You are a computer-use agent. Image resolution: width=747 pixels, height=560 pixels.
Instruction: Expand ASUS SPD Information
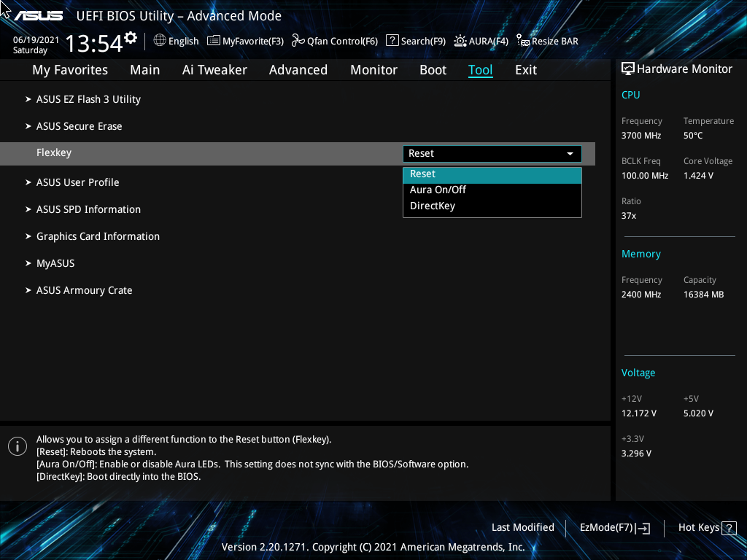coord(88,209)
